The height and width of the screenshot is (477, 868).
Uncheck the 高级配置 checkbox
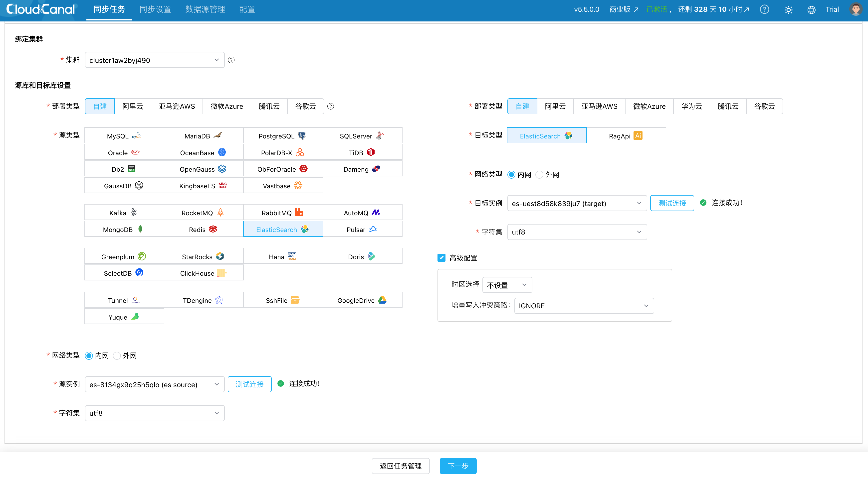441,257
